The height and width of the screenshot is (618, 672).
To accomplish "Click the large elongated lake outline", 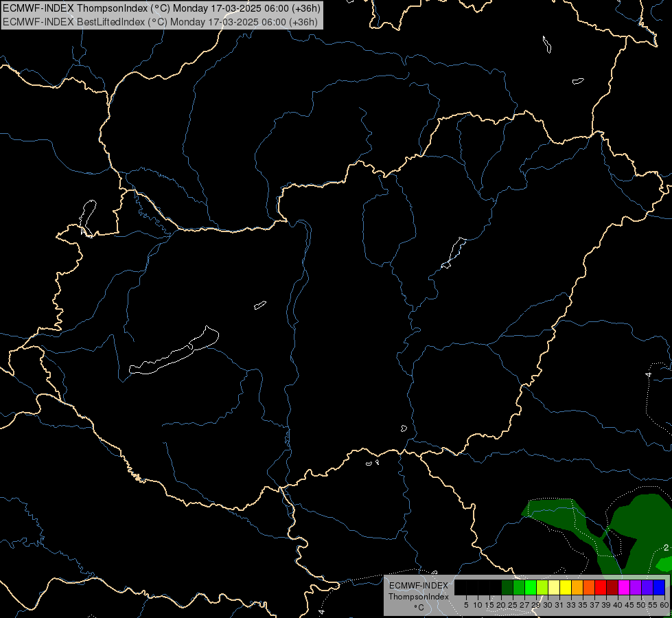I will pos(174,352).
